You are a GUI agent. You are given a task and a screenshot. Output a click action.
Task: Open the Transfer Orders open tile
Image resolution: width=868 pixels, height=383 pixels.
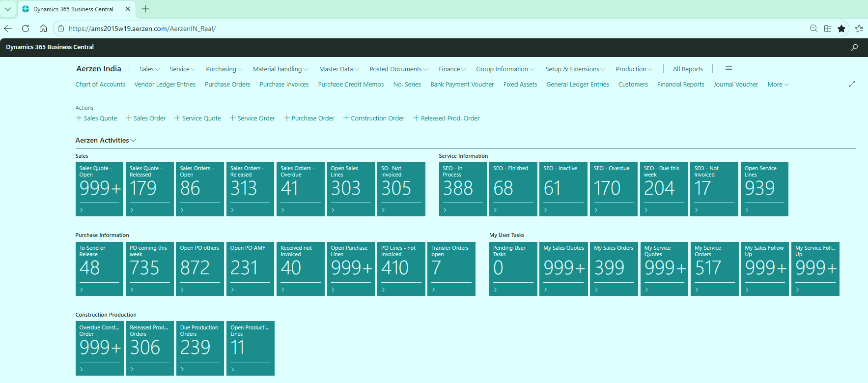tap(451, 269)
